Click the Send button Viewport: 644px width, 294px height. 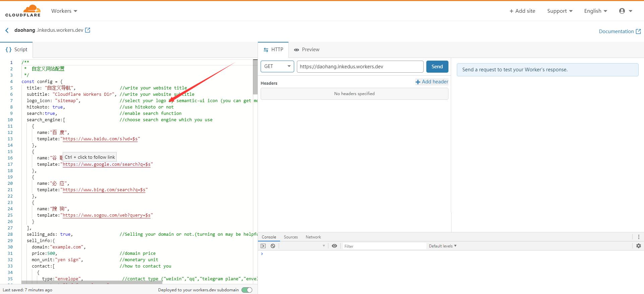click(x=437, y=67)
